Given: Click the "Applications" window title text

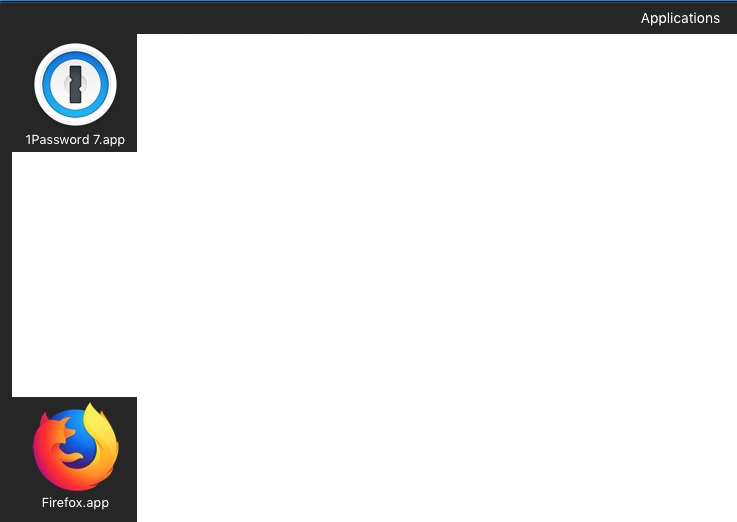Looking at the screenshot, I should click(680, 18).
